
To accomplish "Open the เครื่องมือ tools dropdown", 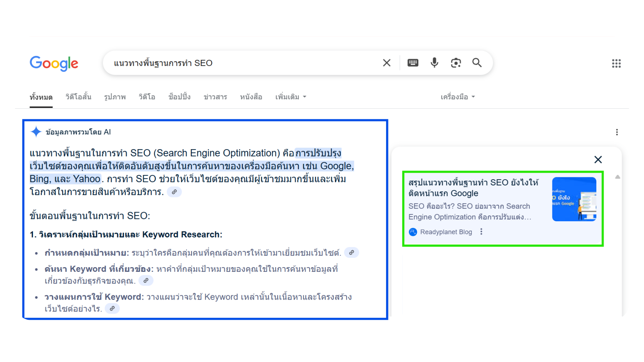I will coord(458,97).
